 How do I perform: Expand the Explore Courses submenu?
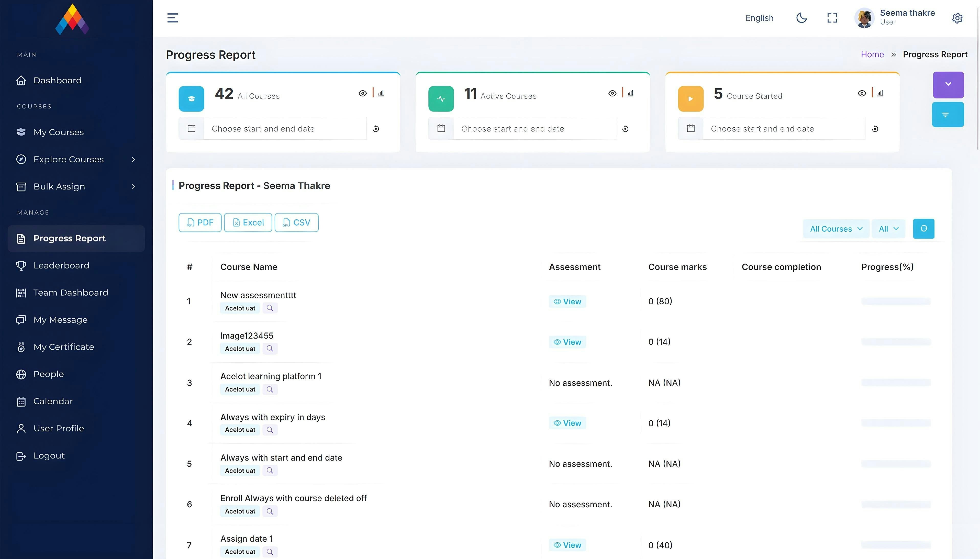pos(76,159)
